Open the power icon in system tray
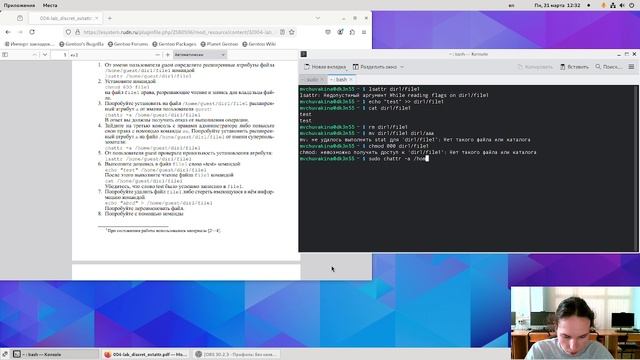This screenshot has width=640, height=360. click(x=632, y=5)
